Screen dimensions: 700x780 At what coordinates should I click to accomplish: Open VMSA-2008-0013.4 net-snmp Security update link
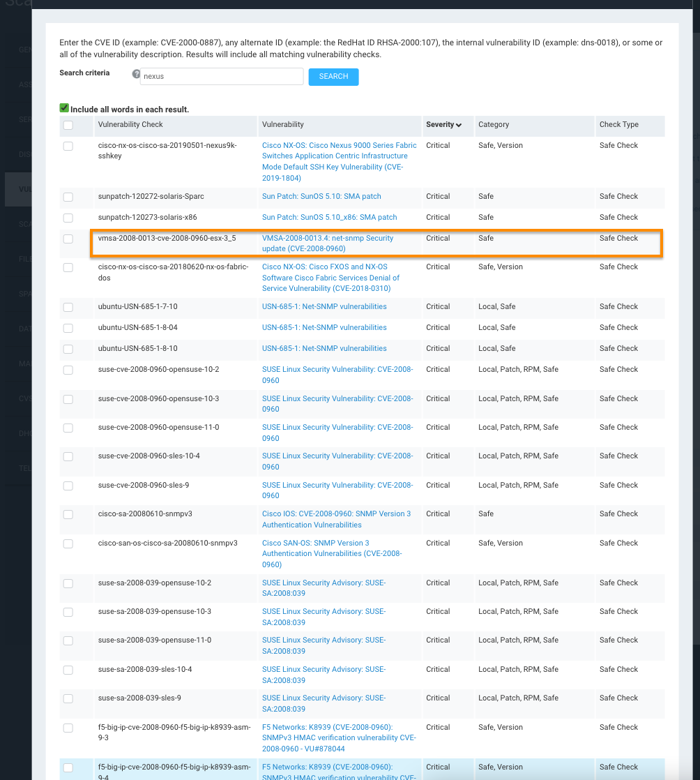point(328,243)
